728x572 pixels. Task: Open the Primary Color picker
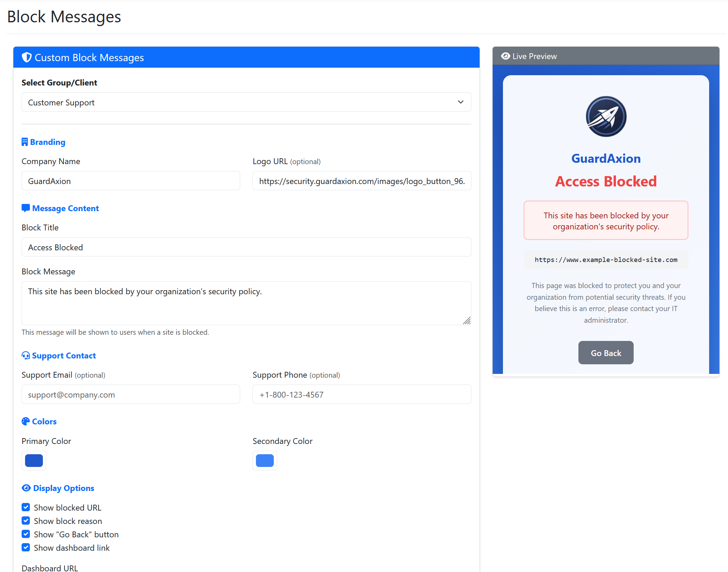point(34,460)
